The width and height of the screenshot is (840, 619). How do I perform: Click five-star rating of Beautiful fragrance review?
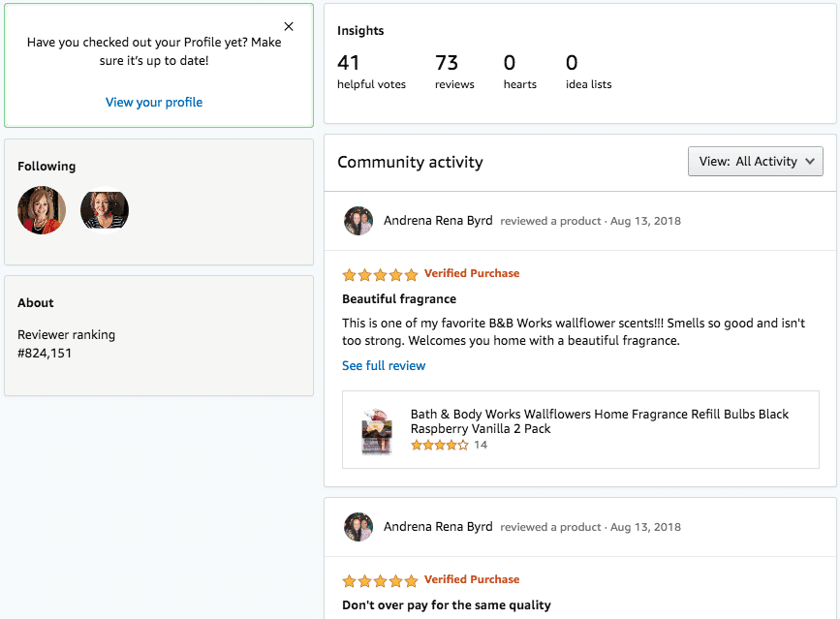pyautogui.click(x=380, y=275)
